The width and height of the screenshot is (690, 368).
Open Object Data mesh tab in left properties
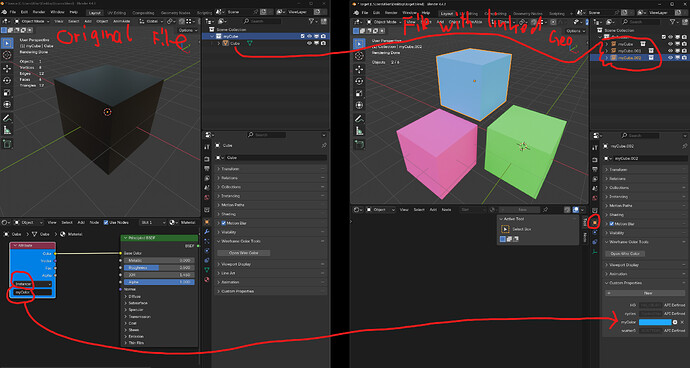coord(207,269)
